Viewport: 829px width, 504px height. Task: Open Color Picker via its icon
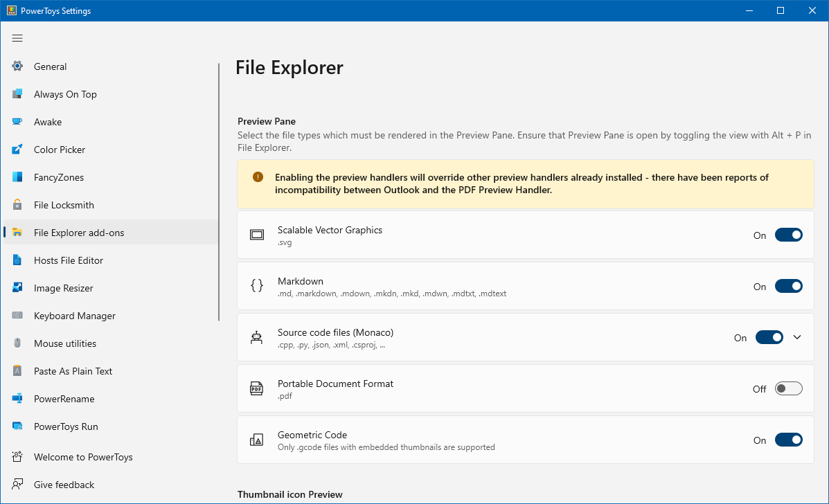17,150
